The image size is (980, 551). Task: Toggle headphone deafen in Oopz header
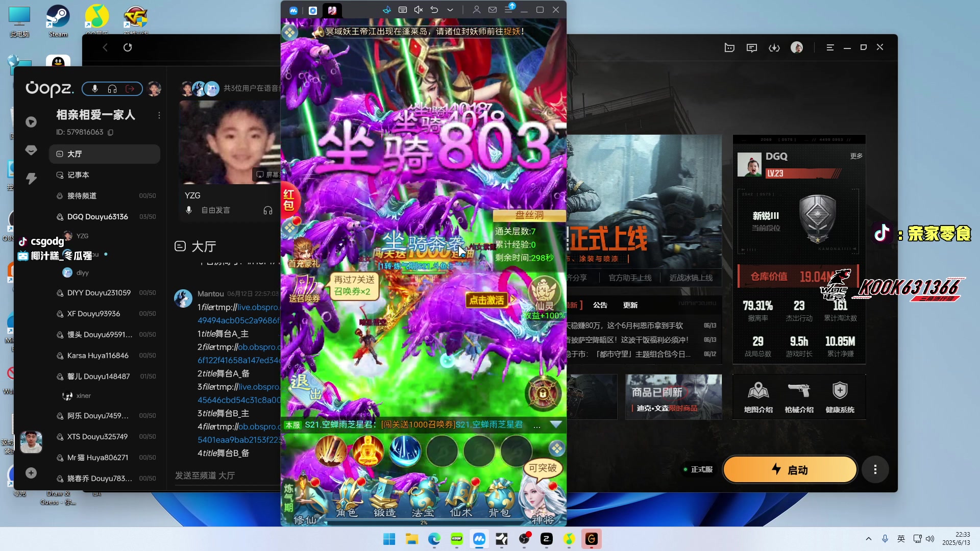[x=112, y=89]
